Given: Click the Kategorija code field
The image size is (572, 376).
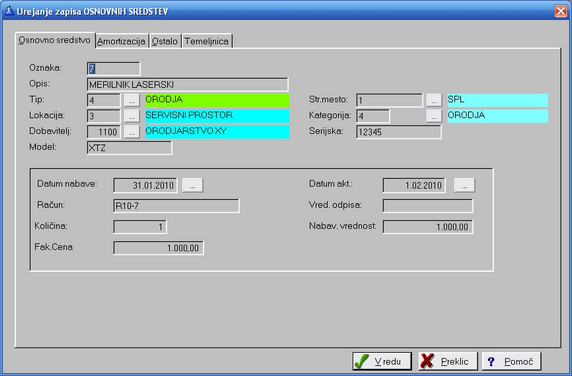Looking at the screenshot, I should (x=373, y=116).
